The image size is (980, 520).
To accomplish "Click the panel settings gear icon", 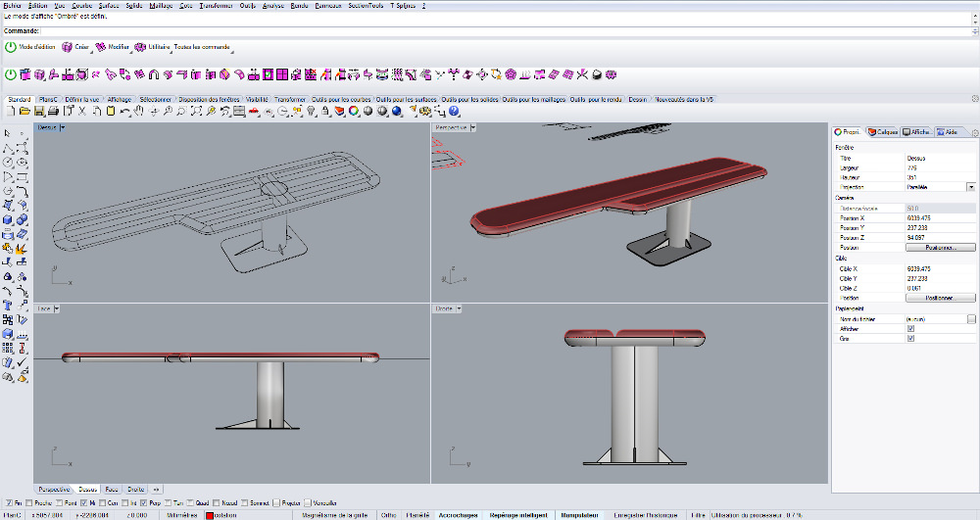I will click(974, 132).
